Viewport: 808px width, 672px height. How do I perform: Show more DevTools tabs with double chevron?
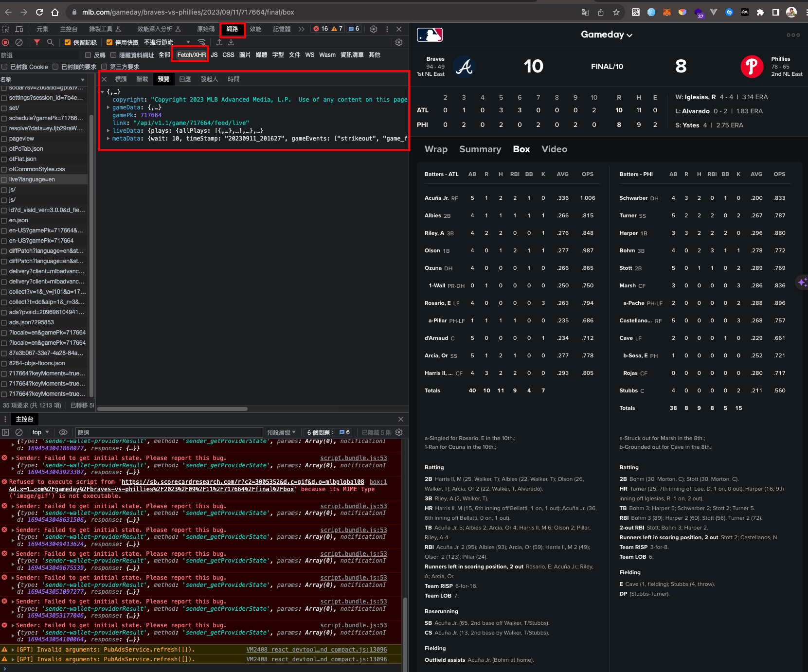(x=302, y=29)
